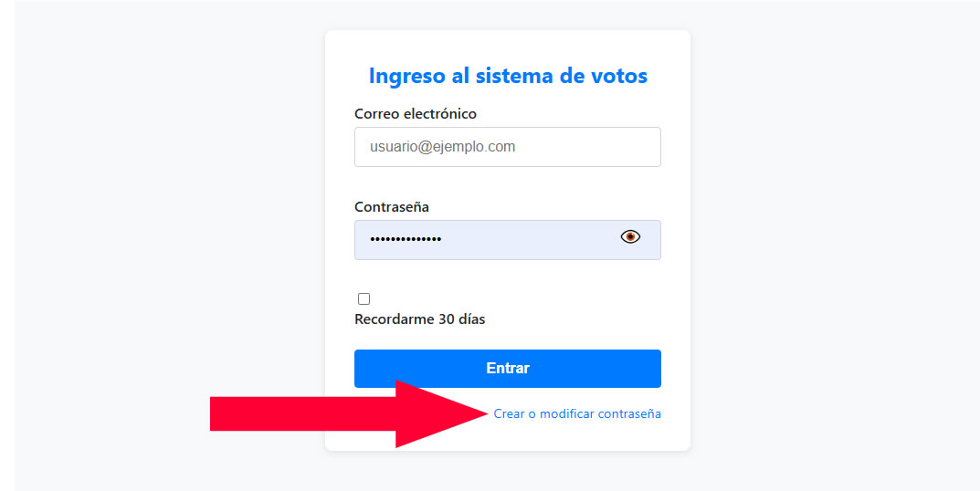Image resolution: width=980 pixels, height=491 pixels.
Task: Click the Contraseña label text
Action: coord(391,207)
